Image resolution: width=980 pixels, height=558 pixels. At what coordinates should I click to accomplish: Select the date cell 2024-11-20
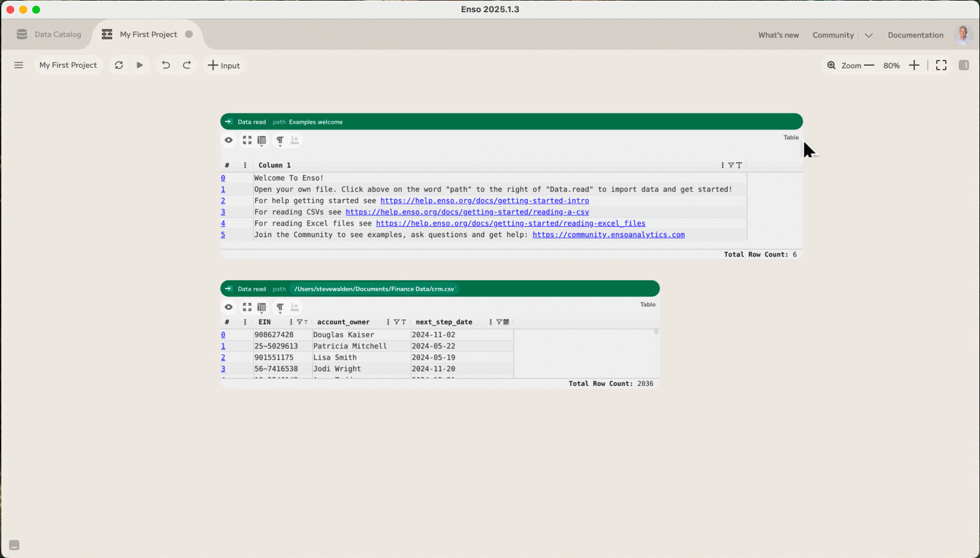tap(462, 369)
